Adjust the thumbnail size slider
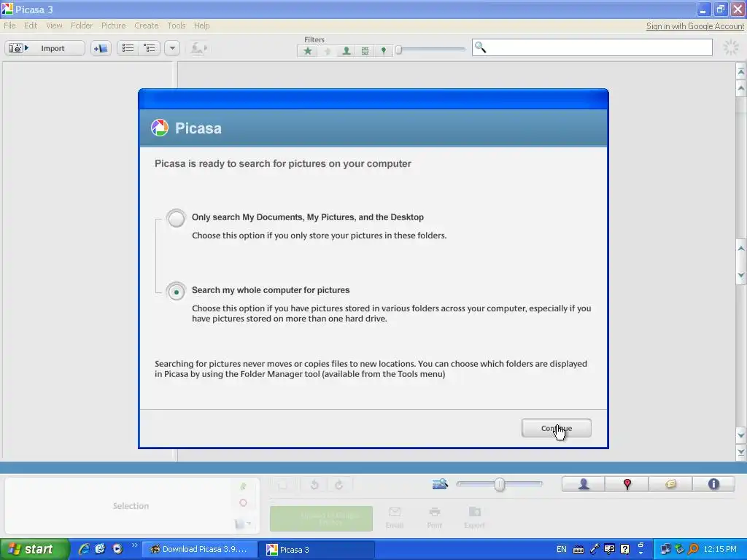 click(x=499, y=484)
